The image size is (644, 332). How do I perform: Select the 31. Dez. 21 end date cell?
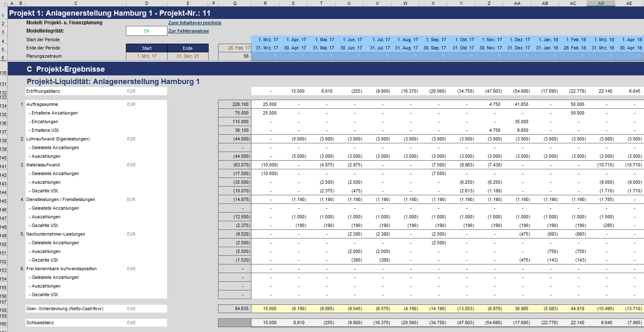[188, 56]
